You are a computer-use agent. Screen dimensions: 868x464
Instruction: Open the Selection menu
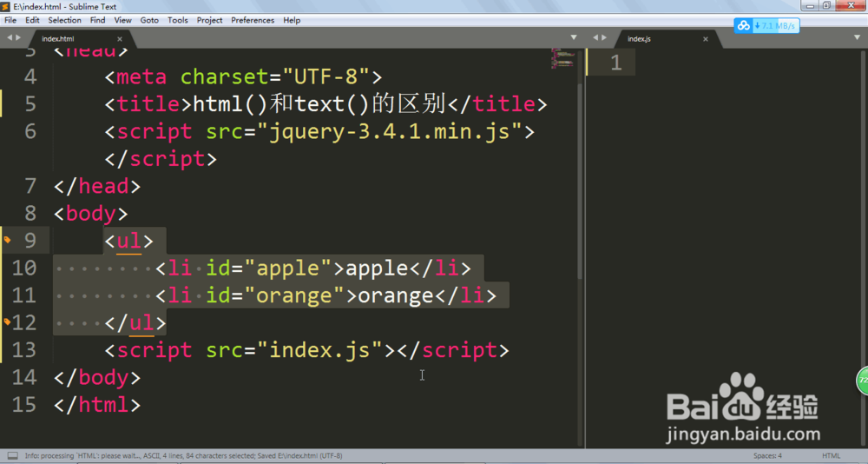pos(65,20)
